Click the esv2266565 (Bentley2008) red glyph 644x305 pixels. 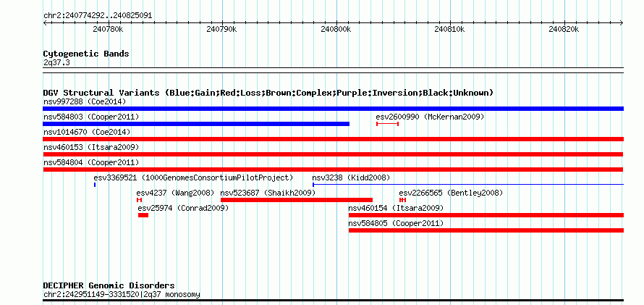(402, 200)
